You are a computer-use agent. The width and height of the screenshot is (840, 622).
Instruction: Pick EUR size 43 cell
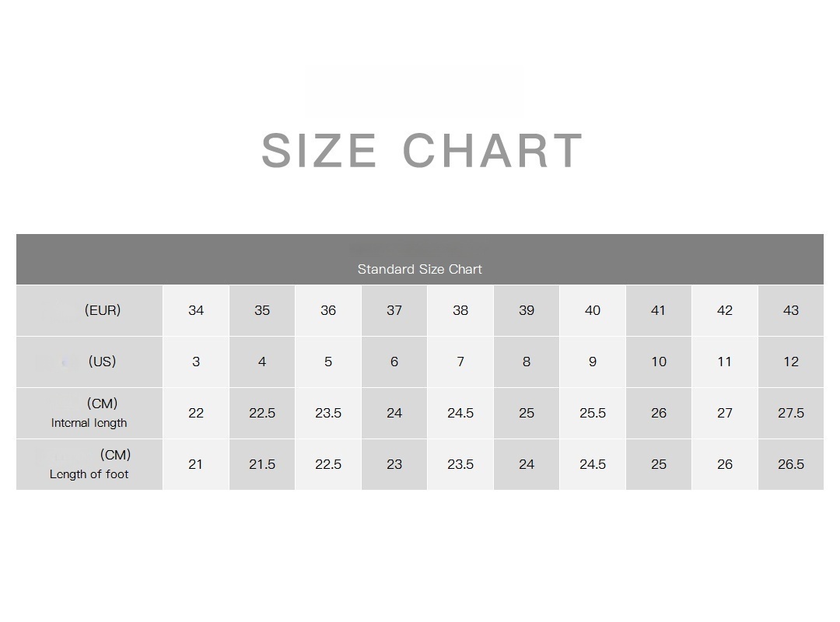791,310
